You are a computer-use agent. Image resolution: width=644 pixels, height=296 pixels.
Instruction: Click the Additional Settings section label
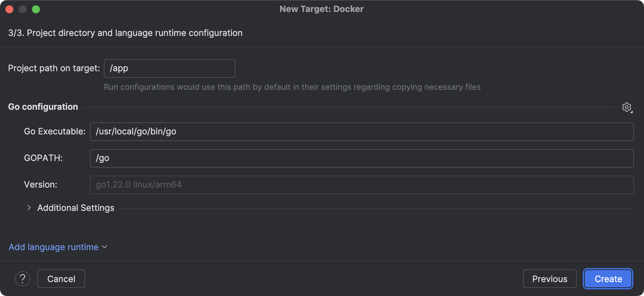[x=76, y=208]
